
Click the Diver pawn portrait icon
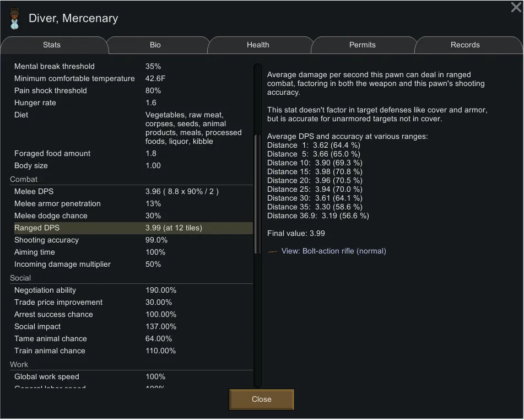(x=15, y=19)
